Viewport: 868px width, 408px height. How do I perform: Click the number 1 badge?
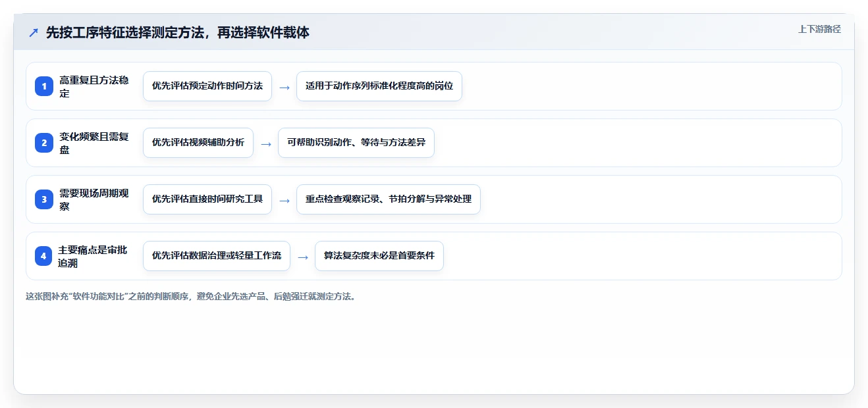(43, 86)
